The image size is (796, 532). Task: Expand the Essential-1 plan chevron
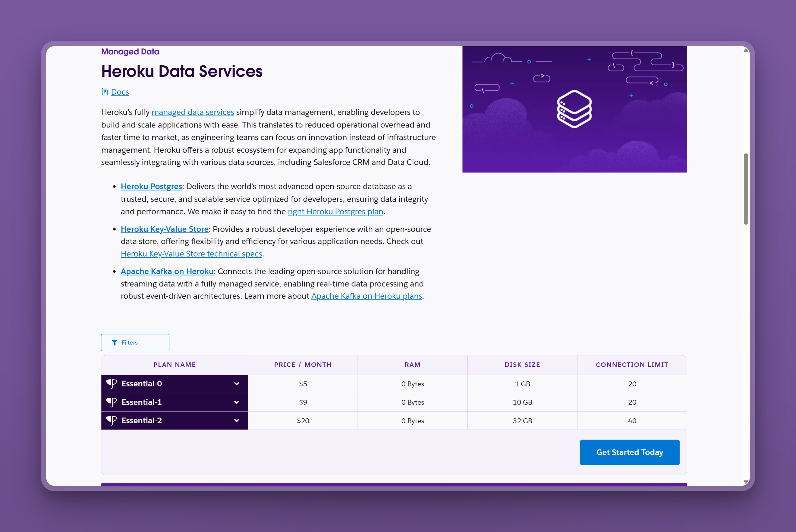(237, 403)
